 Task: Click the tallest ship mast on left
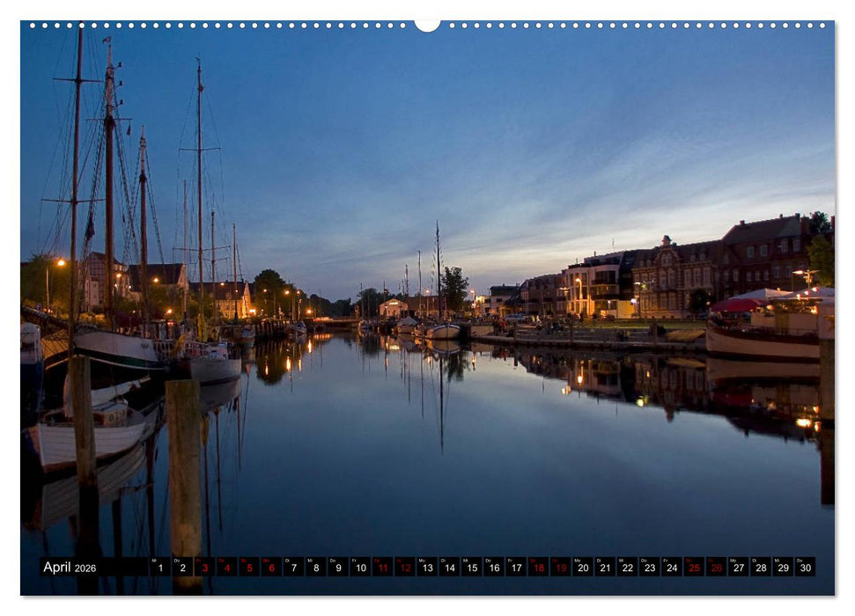tap(109, 176)
